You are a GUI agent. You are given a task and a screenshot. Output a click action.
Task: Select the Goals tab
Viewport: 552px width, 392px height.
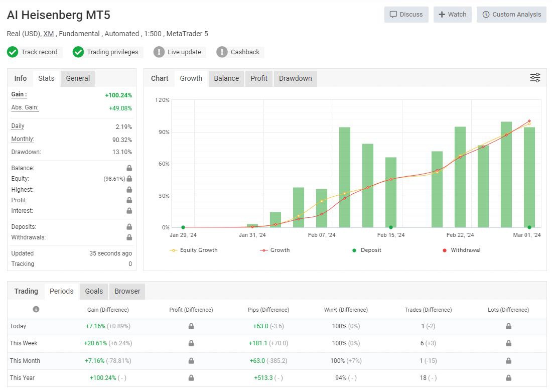(x=94, y=291)
